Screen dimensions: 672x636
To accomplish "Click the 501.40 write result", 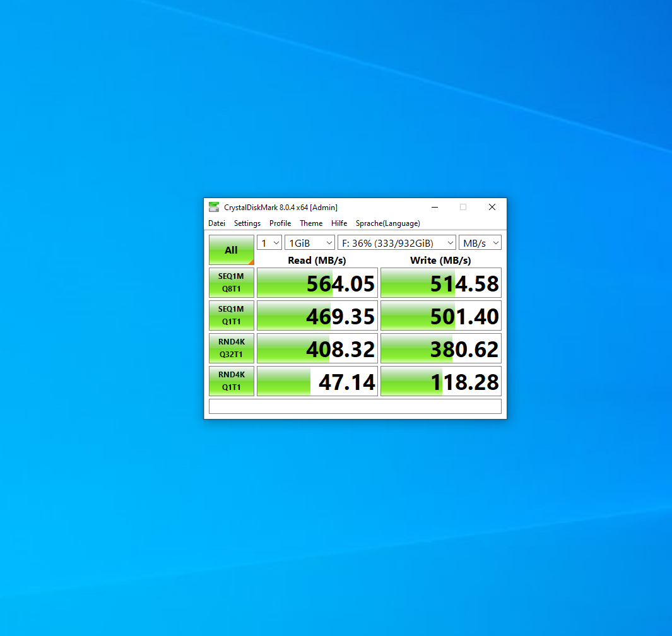I will [x=441, y=315].
